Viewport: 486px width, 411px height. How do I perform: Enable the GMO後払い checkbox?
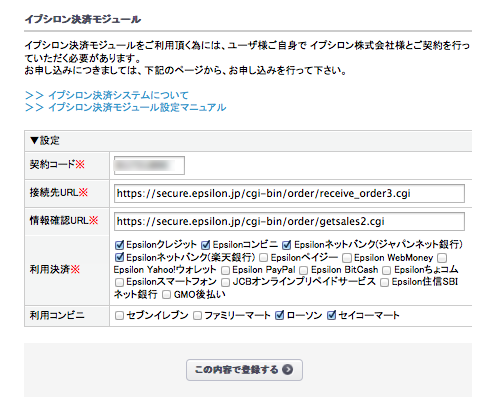166,295
